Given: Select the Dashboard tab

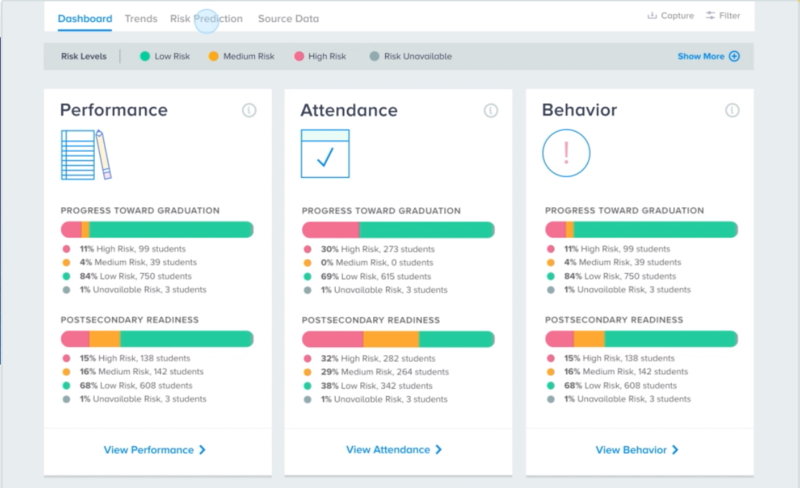Looking at the screenshot, I should coord(85,18).
